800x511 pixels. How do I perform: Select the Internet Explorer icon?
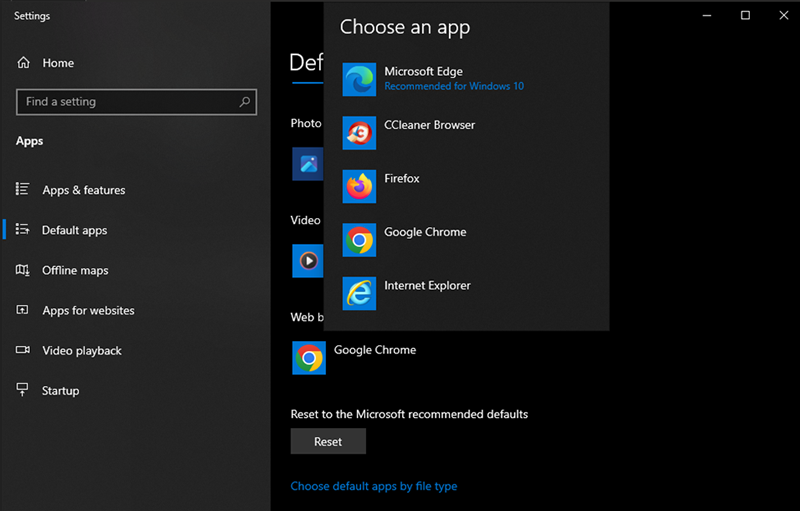pyautogui.click(x=359, y=294)
